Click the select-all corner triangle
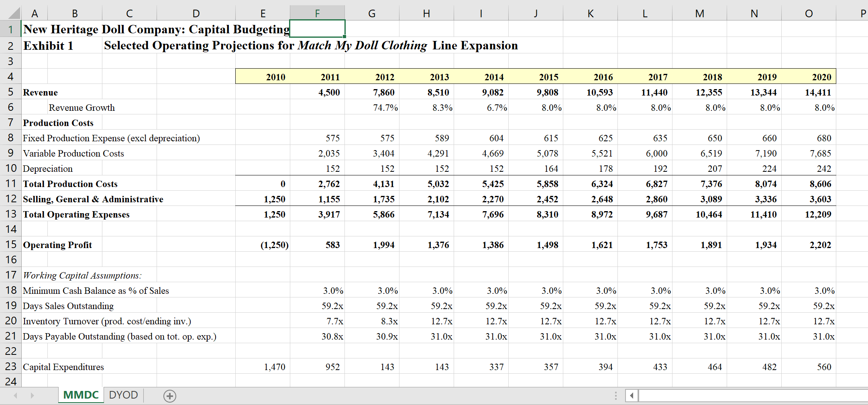The height and width of the screenshot is (405, 868). coord(14,13)
